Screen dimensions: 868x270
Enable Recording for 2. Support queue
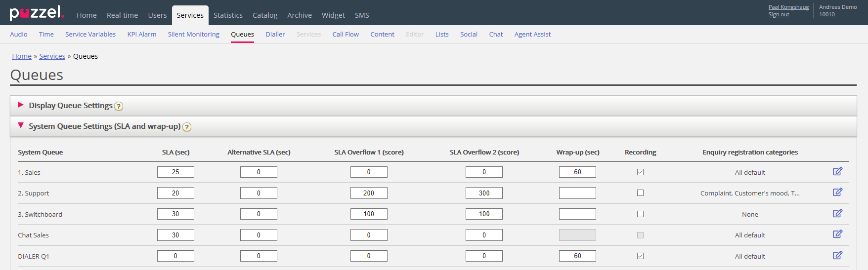[640, 193]
